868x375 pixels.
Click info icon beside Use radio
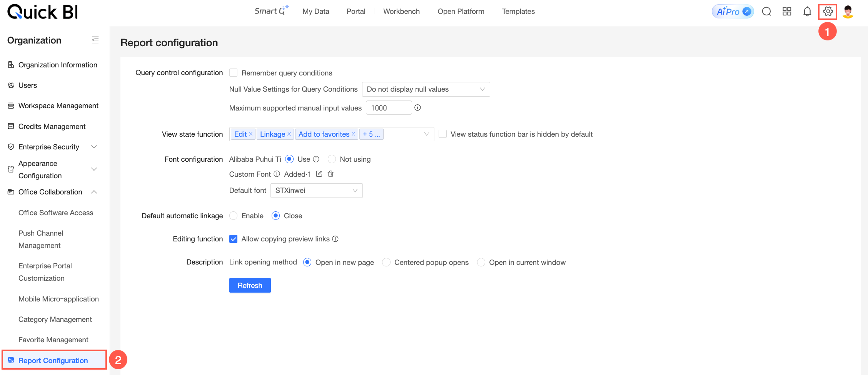coord(316,159)
